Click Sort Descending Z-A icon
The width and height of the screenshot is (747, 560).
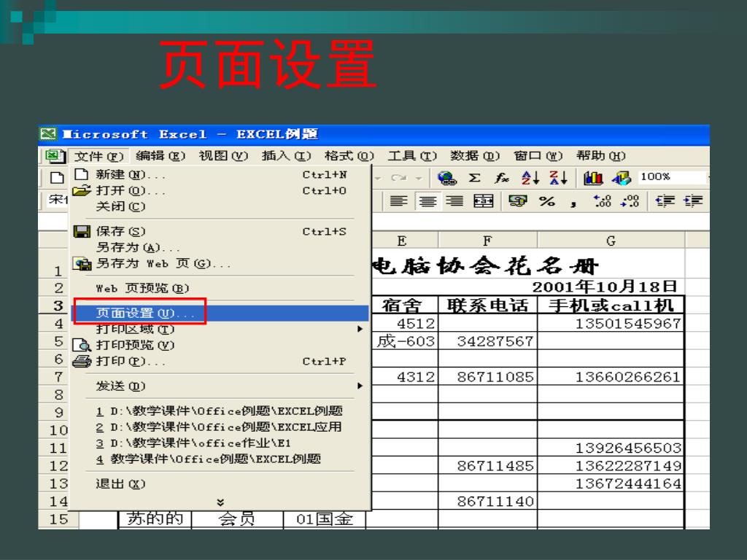coord(558,178)
